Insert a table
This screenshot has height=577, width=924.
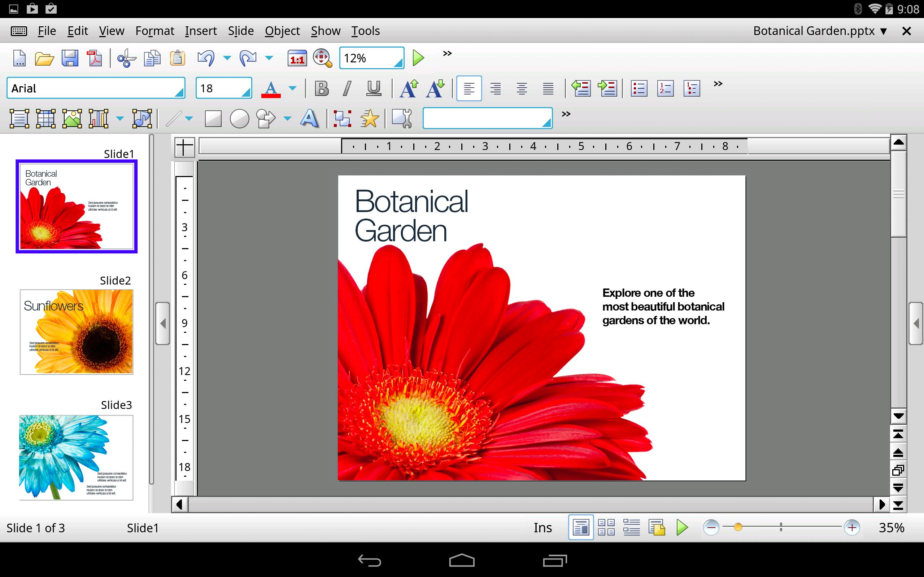tap(45, 118)
